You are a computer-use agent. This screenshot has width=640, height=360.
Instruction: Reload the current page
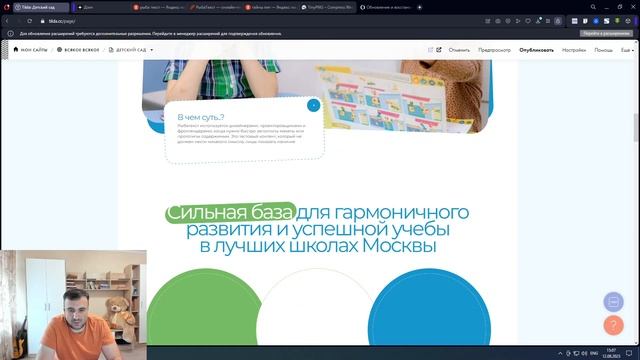click(30, 21)
